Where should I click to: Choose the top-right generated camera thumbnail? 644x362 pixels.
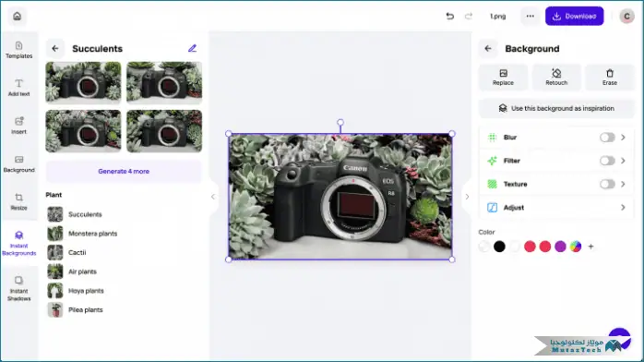click(x=164, y=82)
